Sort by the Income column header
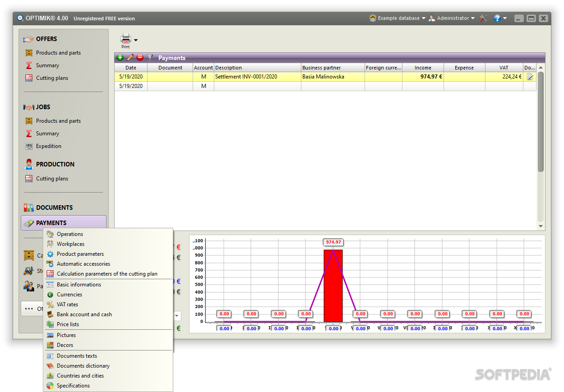 pos(423,68)
